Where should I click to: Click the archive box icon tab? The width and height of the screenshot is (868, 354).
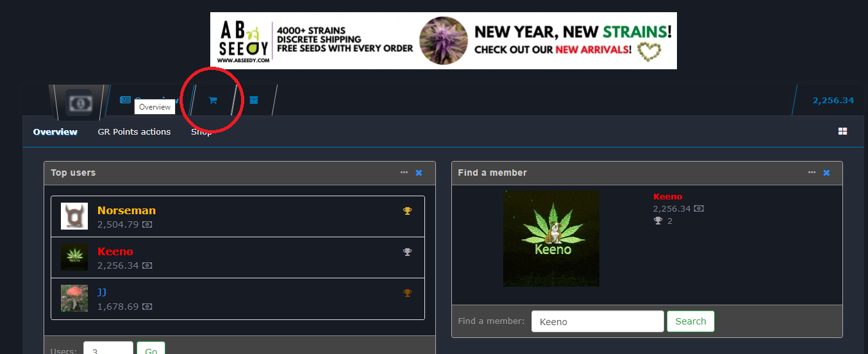click(254, 100)
